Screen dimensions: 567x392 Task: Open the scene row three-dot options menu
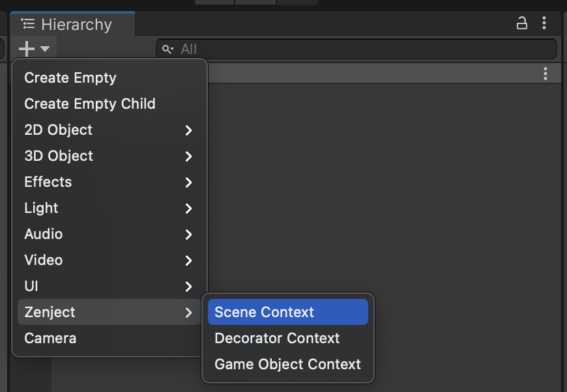tap(545, 74)
